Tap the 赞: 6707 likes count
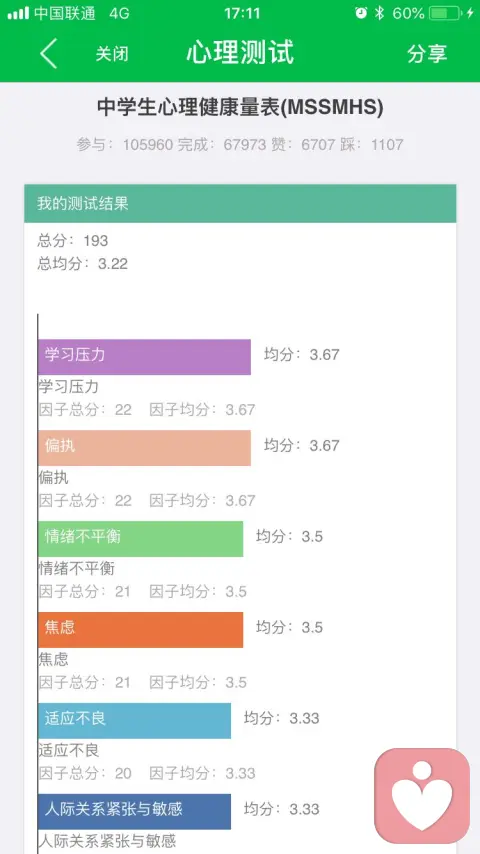This screenshot has height=854, width=480. coord(303,144)
